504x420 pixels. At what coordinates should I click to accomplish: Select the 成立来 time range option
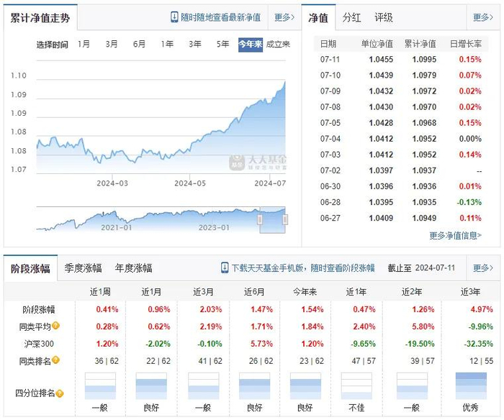(x=278, y=45)
